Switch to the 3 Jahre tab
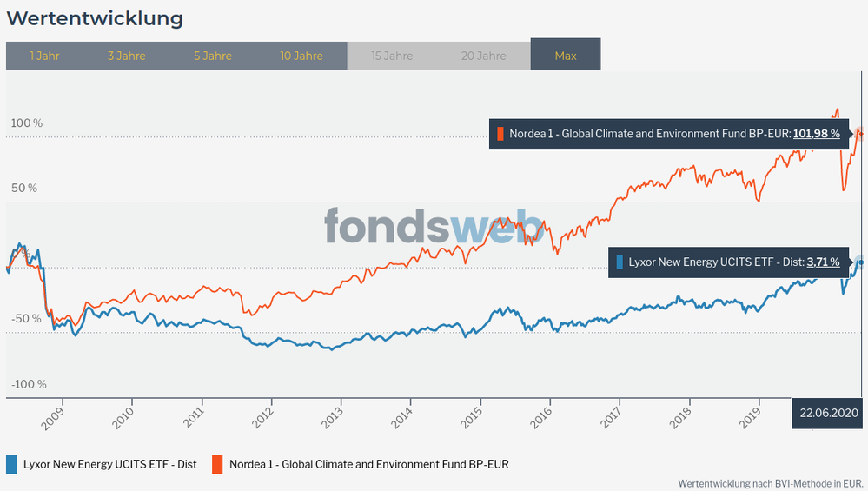Screen dimensions: 868x491 pos(127,56)
